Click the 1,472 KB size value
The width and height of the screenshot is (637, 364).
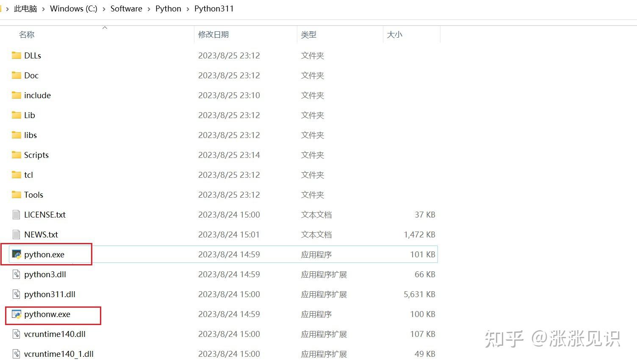(x=420, y=234)
